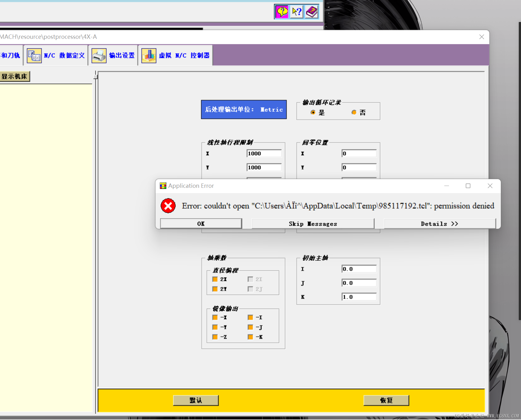Toggle the -X mirror output checkbox
Image resolution: width=521 pixels, height=420 pixels.
click(x=215, y=317)
